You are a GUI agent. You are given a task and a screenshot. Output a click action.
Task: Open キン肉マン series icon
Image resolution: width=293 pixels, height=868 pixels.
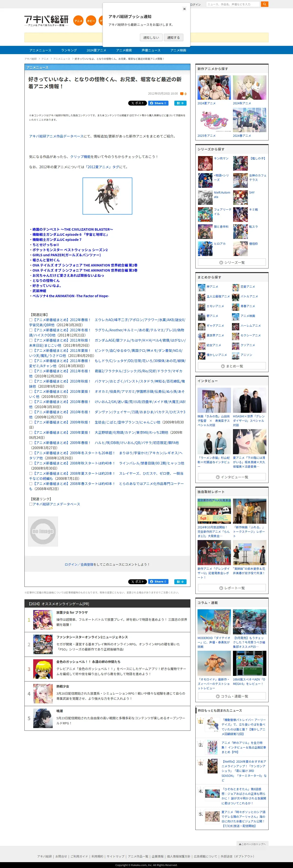click(x=205, y=163)
